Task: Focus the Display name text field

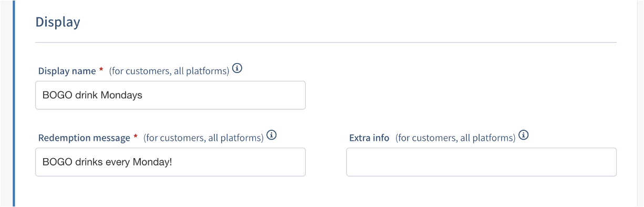Action: [170, 95]
